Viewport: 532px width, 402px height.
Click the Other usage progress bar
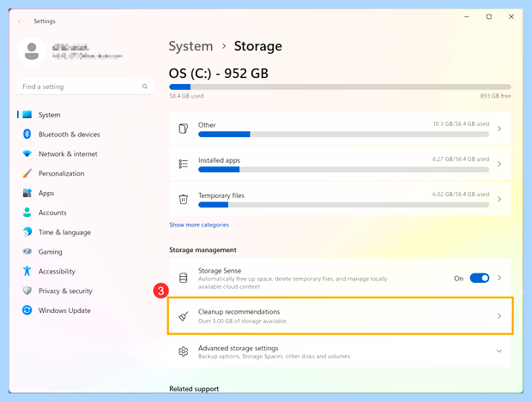coord(343,135)
